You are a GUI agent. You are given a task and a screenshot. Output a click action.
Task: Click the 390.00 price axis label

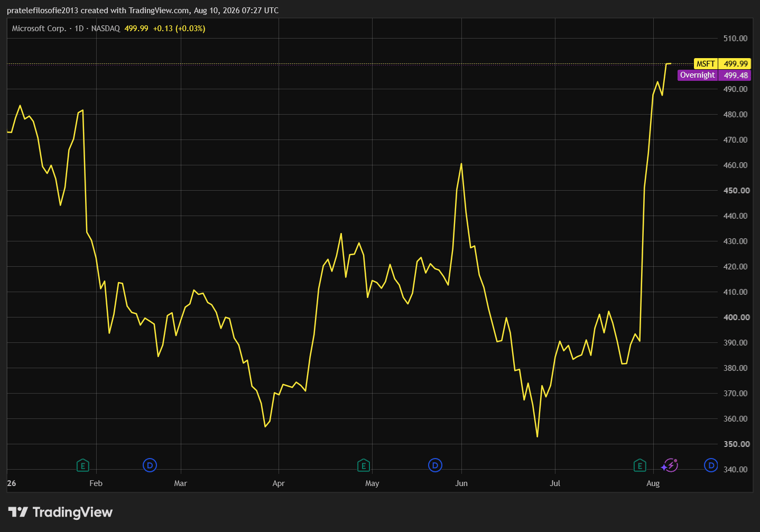(736, 342)
